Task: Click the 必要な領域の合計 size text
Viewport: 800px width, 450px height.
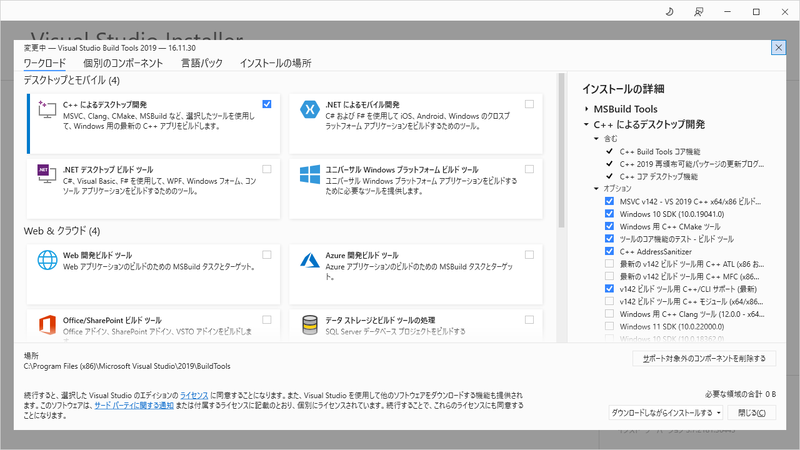Action: pyautogui.click(x=741, y=394)
